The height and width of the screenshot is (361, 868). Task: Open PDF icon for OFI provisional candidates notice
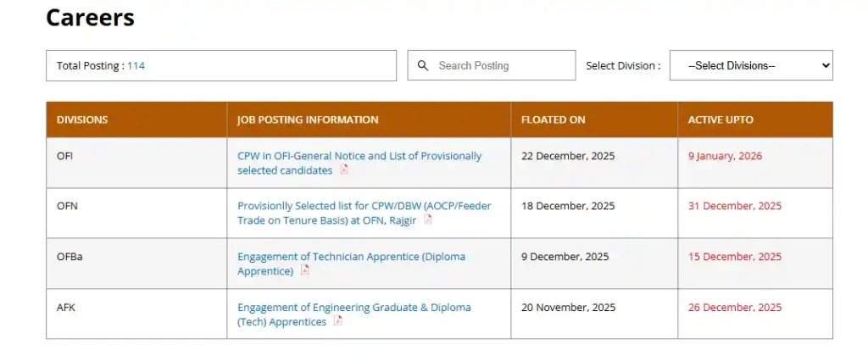[344, 169]
